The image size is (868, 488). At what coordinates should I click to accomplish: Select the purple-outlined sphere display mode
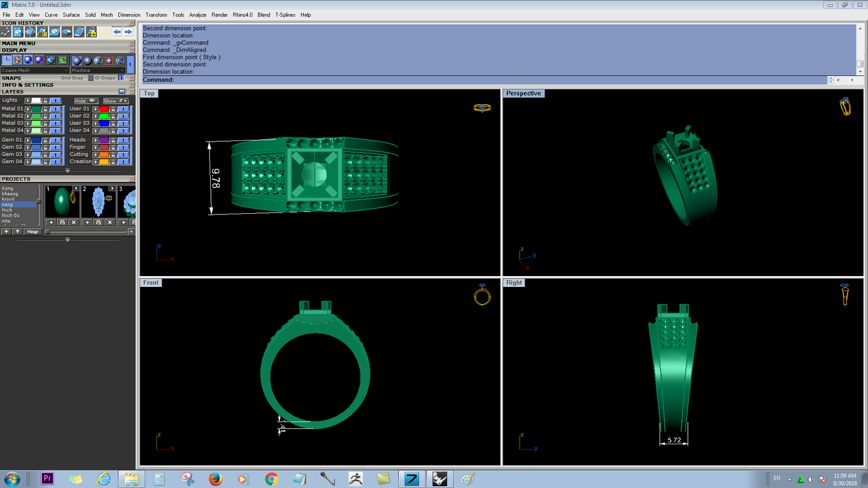point(39,60)
